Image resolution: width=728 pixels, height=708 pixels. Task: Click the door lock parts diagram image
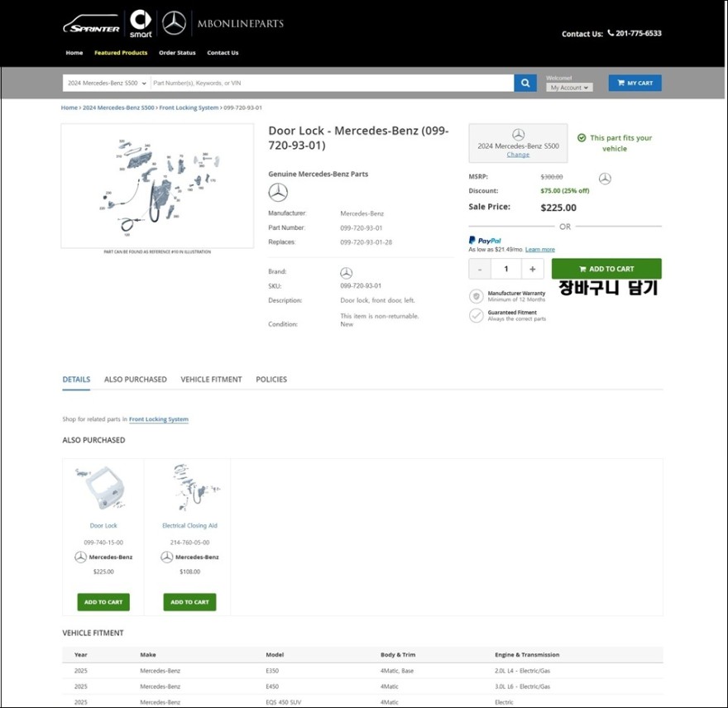click(157, 186)
